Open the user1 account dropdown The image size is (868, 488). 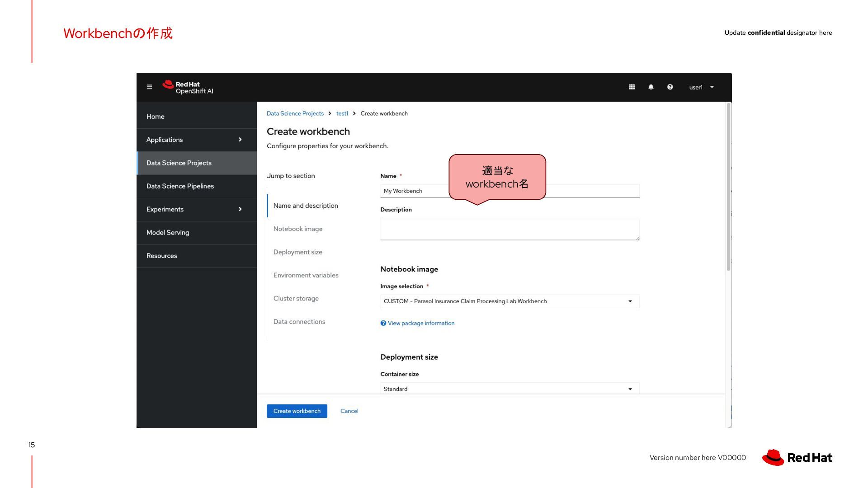(701, 87)
